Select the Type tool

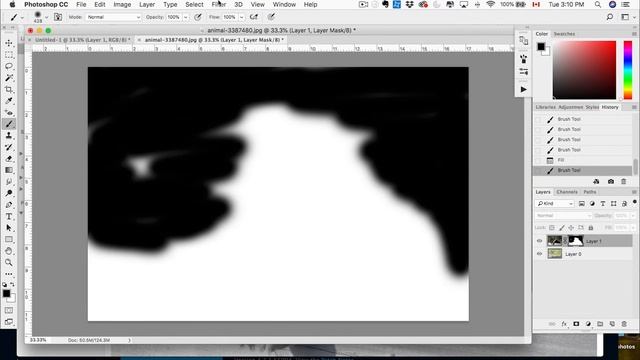pyautogui.click(x=9, y=216)
